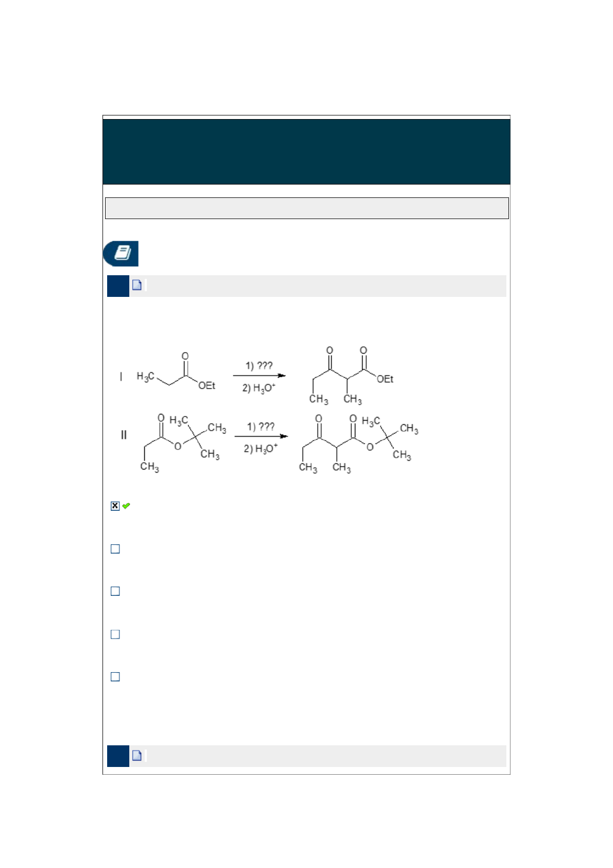Click reaction I ethyl ester starting material
Screen dimensions: 613x868
[x=175, y=373]
